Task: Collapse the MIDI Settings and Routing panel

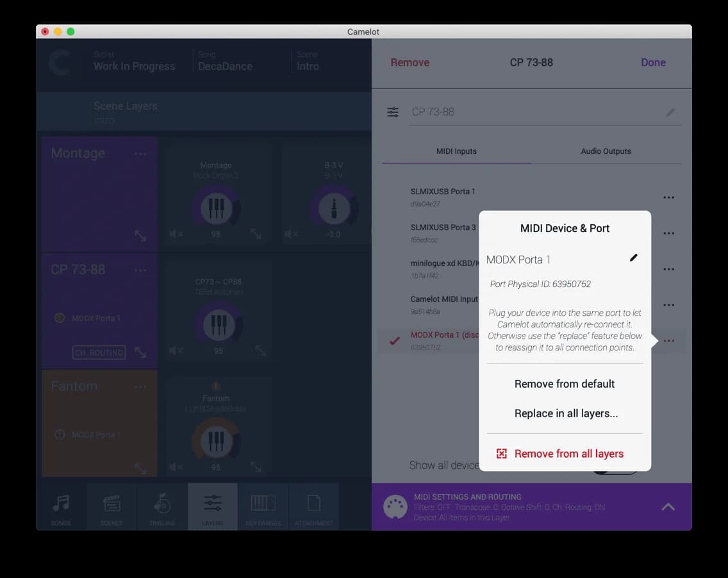Action: coord(668,506)
